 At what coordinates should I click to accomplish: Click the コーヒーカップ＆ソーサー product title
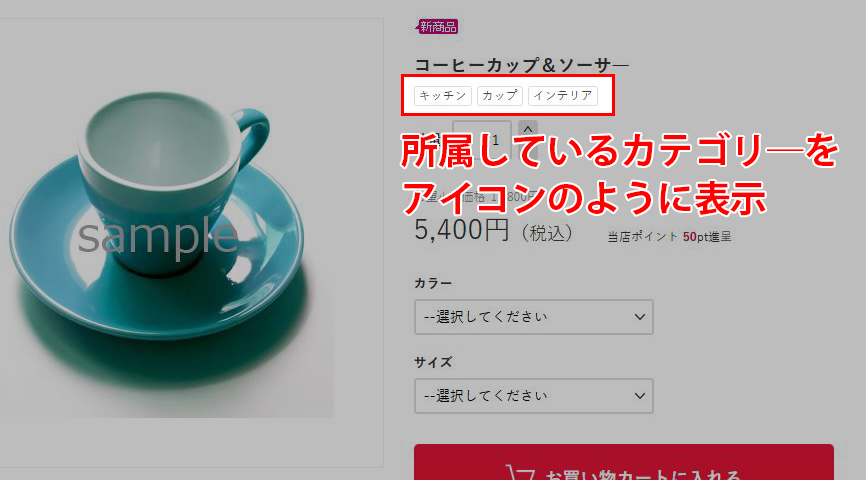tap(521, 65)
